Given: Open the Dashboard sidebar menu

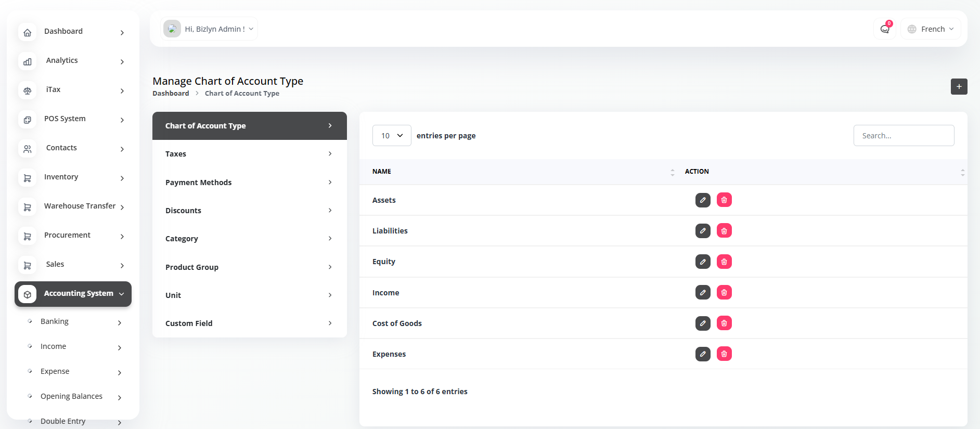Looking at the screenshot, I should pos(73,32).
